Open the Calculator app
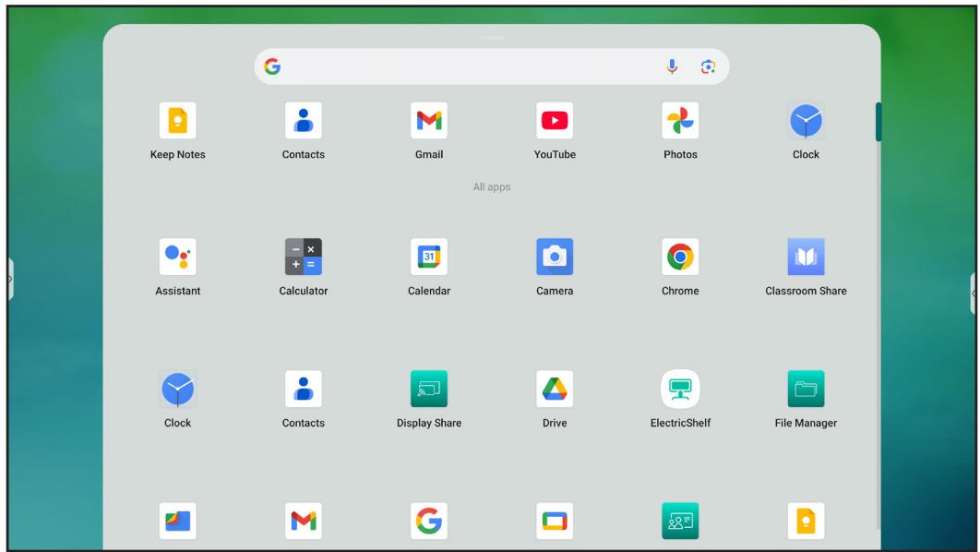The width and height of the screenshot is (980, 552). tap(303, 257)
